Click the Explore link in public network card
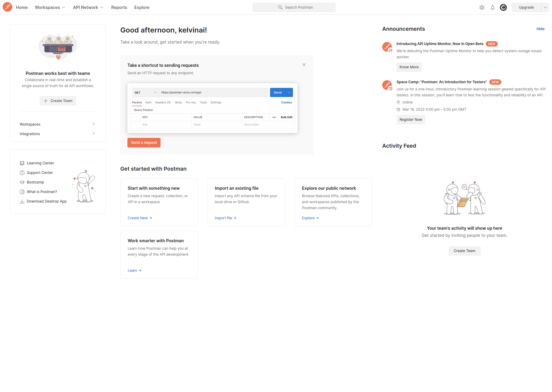The width and height of the screenshot is (552, 392). pyautogui.click(x=310, y=218)
